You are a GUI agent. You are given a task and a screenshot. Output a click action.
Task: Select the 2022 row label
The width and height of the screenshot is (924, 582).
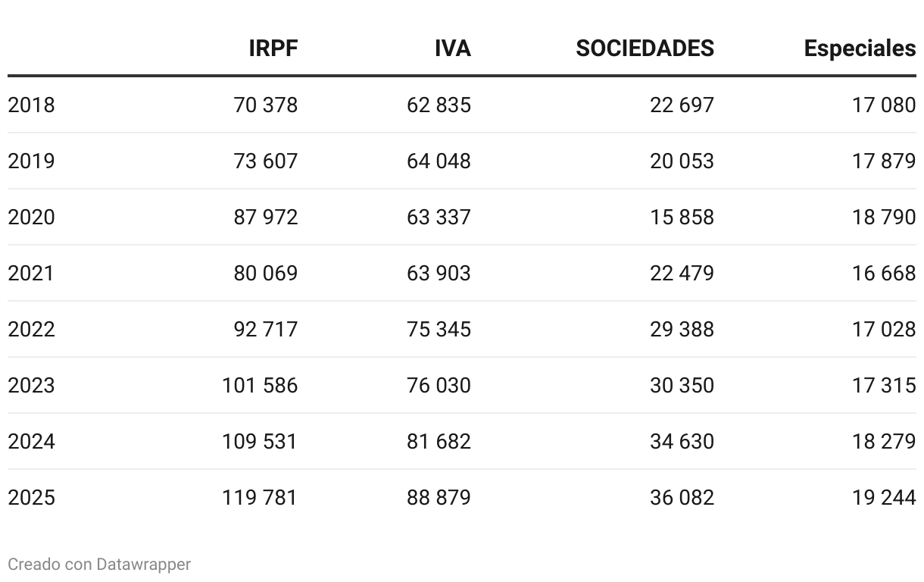tap(31, 329)
